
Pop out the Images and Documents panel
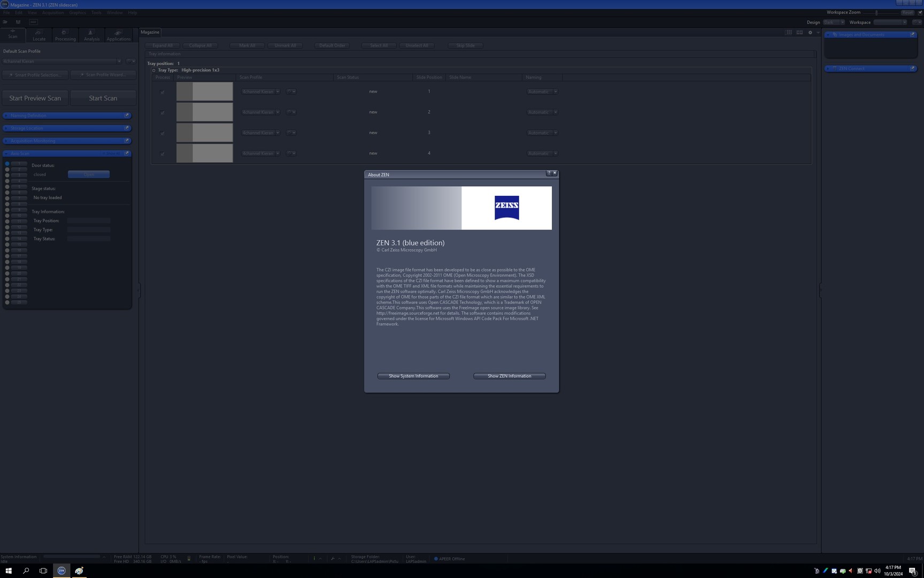tap(912, 35)
